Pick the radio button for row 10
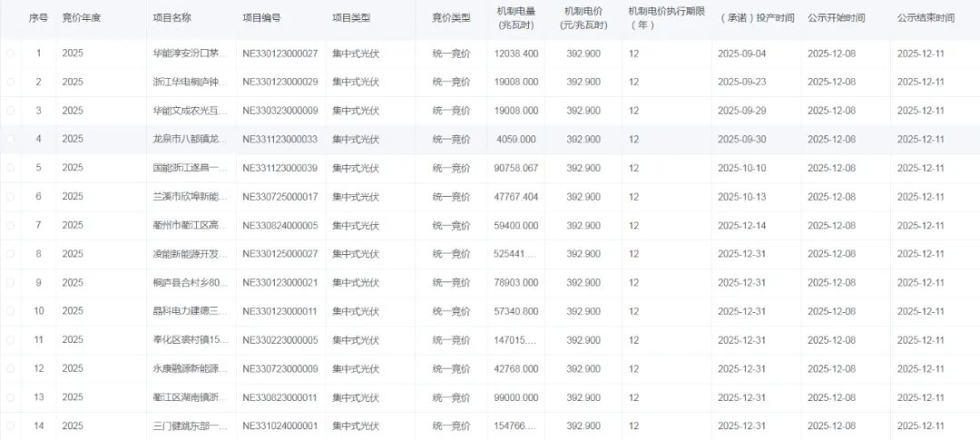 (x=10, y=311)
